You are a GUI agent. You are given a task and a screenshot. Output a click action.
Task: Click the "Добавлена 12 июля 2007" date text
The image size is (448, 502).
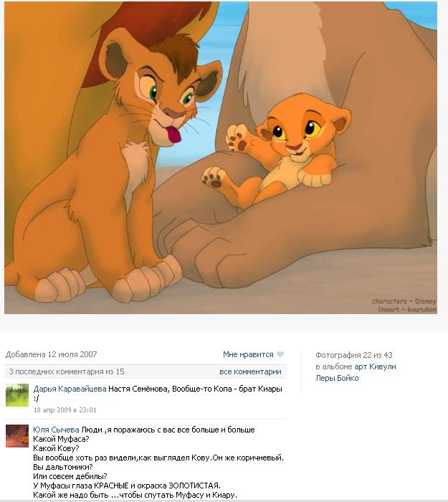click(51, 354)
